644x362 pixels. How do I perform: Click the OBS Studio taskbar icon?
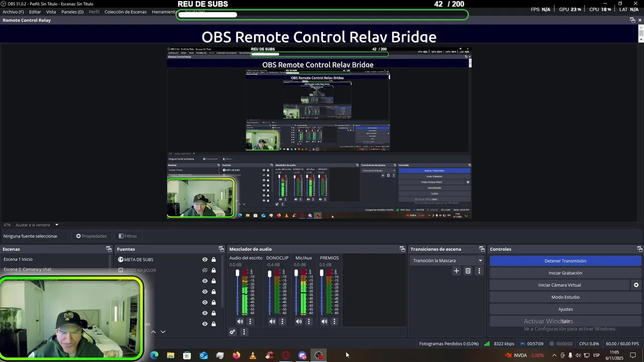point(318,355)
